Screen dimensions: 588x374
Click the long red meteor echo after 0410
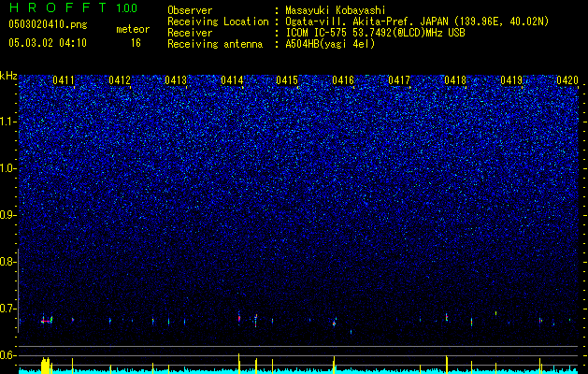coord(46,321)
